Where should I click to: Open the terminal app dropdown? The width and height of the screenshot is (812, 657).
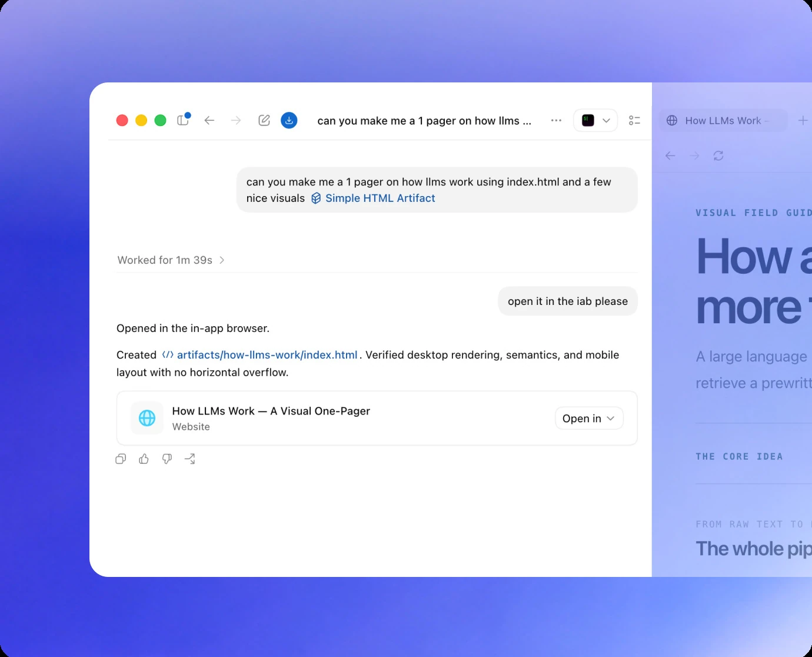pyautogui.click(x=595, y=120)
